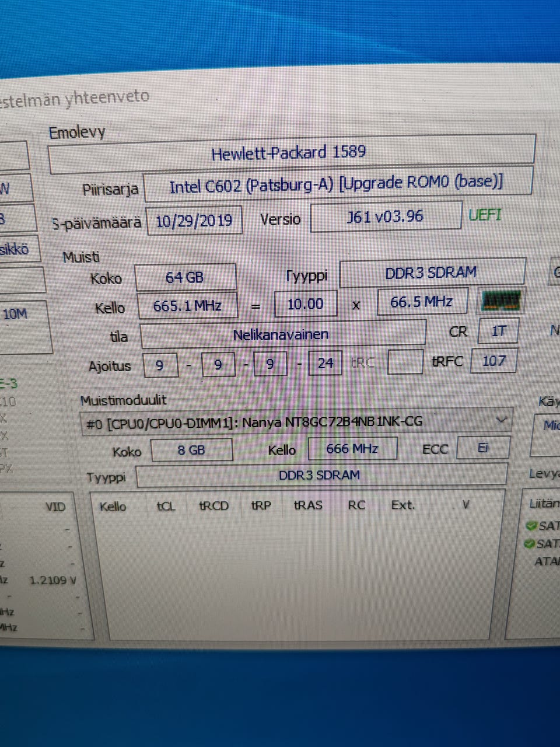560x747 pixels.
Task: Click the tCL column header
Action: [x=166, y=506]
